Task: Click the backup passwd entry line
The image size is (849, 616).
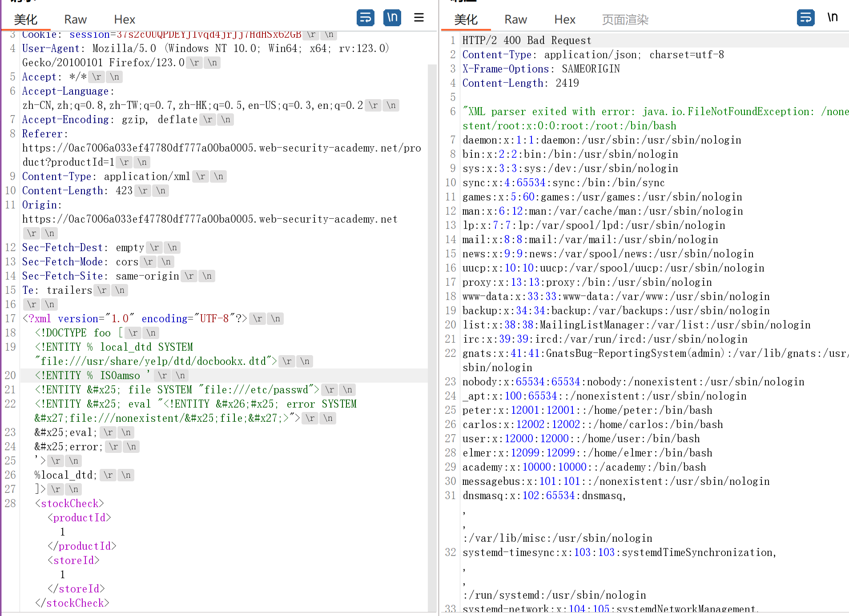Action: [x=616, y=311]
